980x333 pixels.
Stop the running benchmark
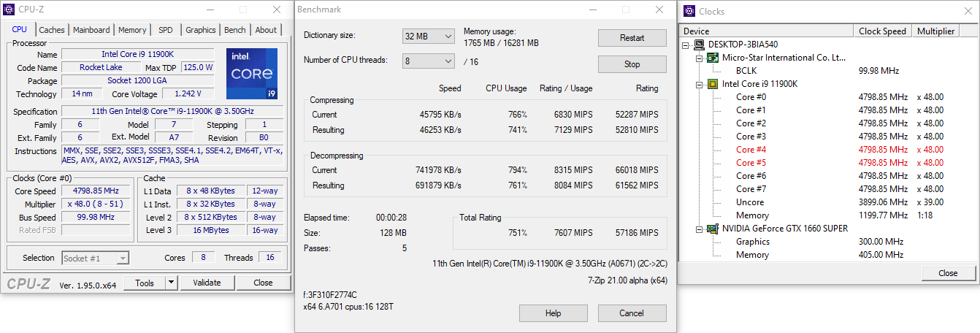(x=632, y=64)
